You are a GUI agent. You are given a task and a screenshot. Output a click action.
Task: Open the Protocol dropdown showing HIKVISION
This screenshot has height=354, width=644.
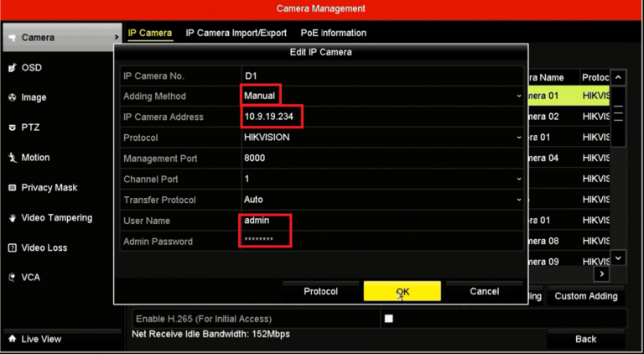(x=382, y=138)
